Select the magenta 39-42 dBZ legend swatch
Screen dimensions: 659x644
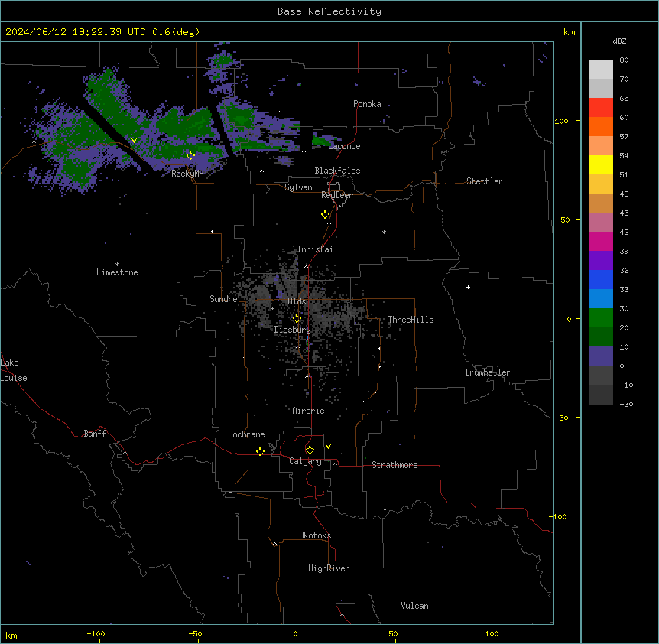[601, 241]
